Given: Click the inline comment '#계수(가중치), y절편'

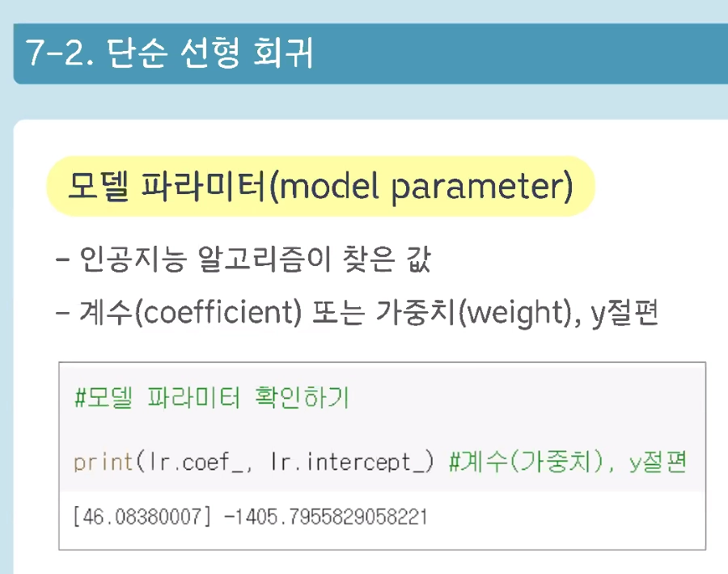Looking at the screenshot, I should pyautogui.click(x=566, y=462).
